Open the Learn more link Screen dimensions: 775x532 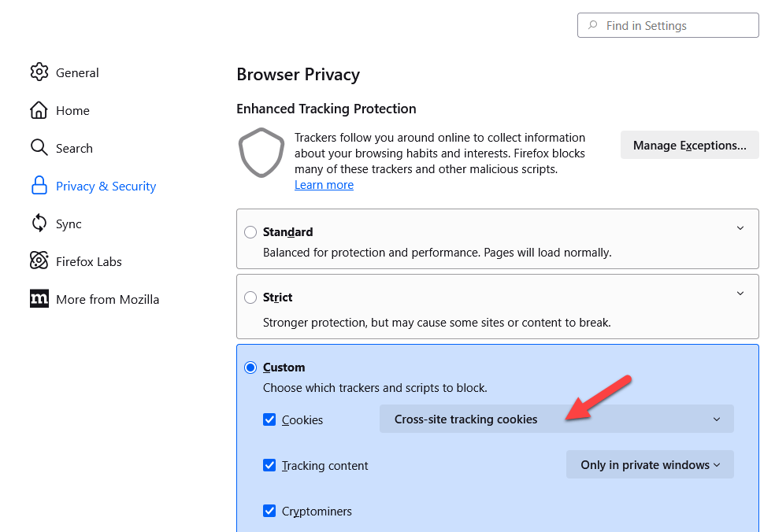click(324, 185)
